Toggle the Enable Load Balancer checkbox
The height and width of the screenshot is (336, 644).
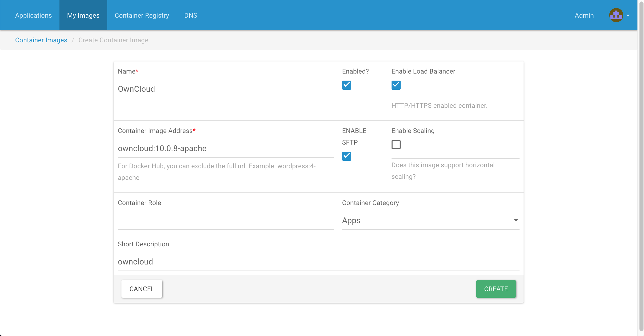click(396, 85)
